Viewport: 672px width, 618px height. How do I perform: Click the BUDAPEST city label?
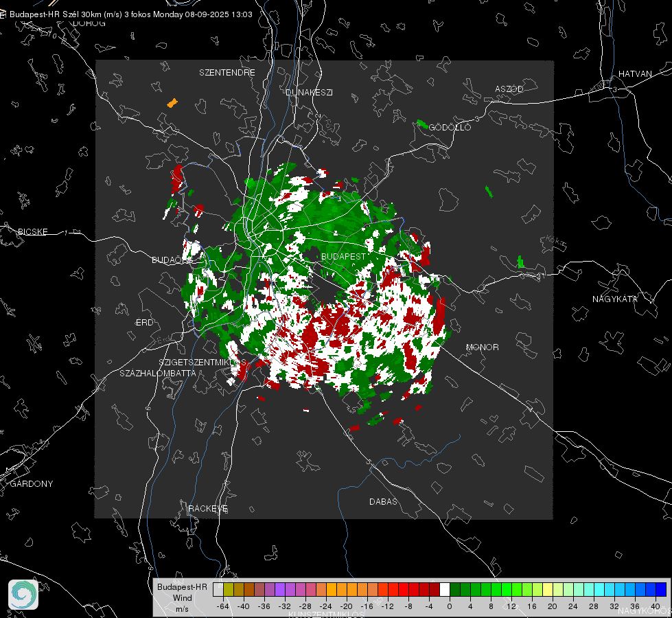click(x=343, y=256)
